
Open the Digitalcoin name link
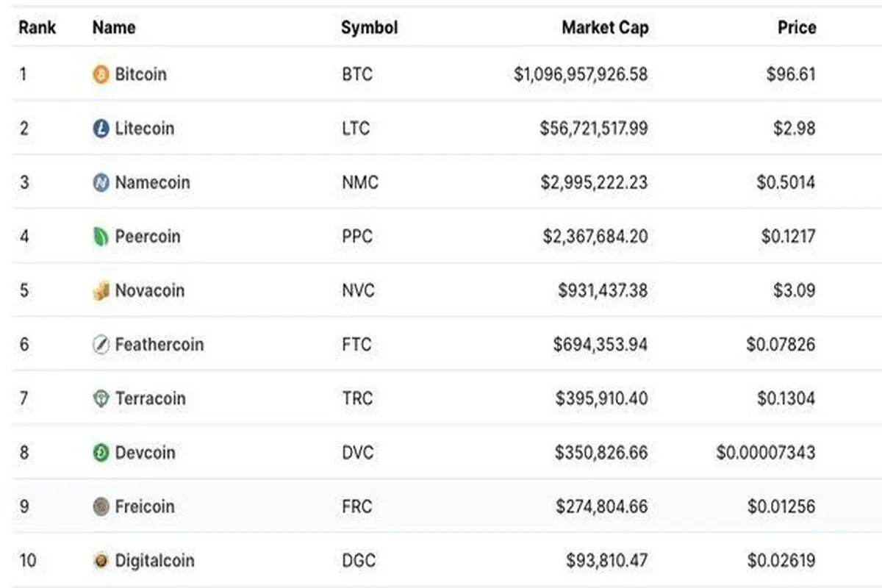pyautogui.click(x=155, y=561)
